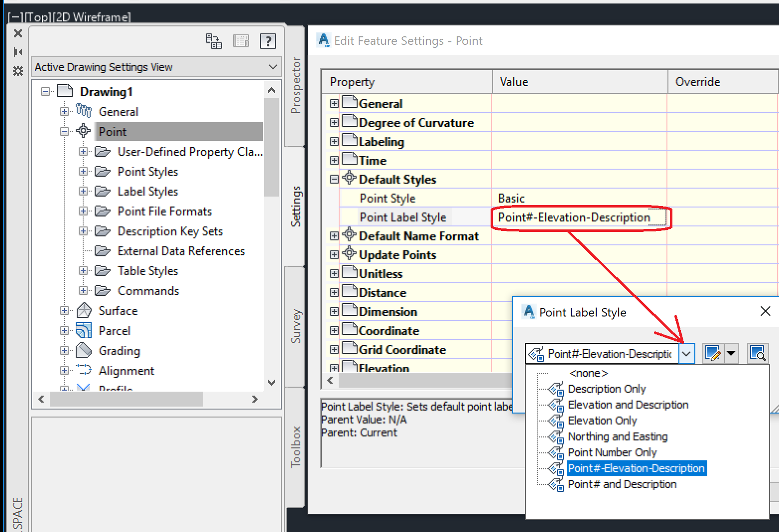Click the Surface icon in the settings tree
The image size is (779, 532).
83,311
